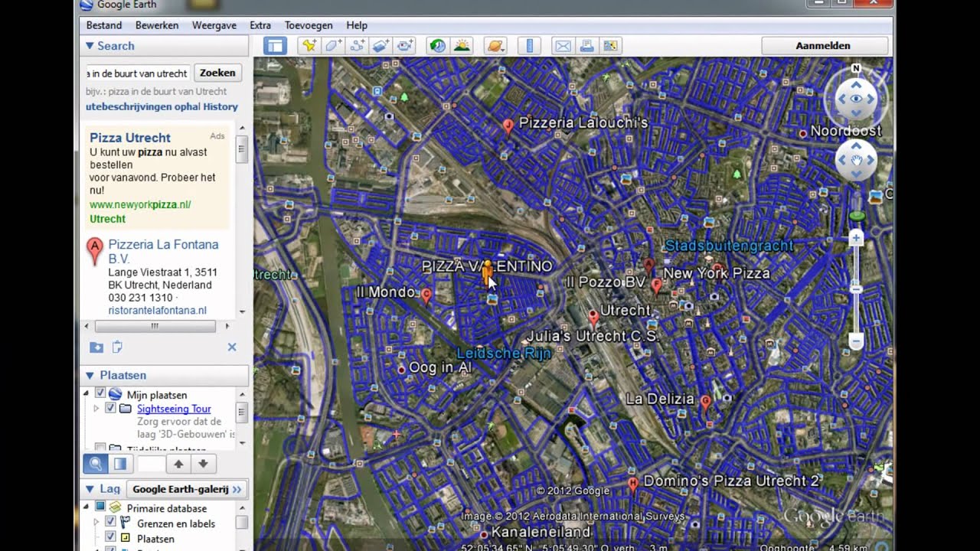This screenshot has height=551, width=980.
Task: Click the zoom slider handle
Action: (x=857, y=289)
